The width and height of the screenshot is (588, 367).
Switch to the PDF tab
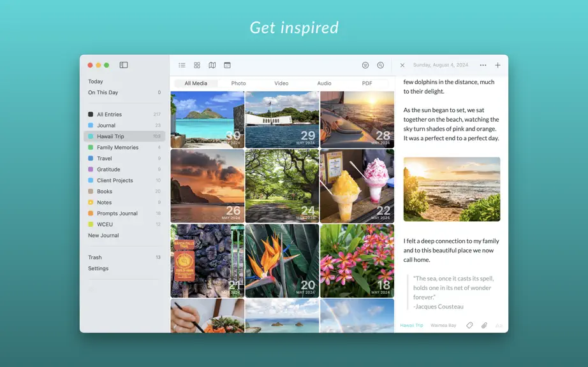[x=367, y=83]
